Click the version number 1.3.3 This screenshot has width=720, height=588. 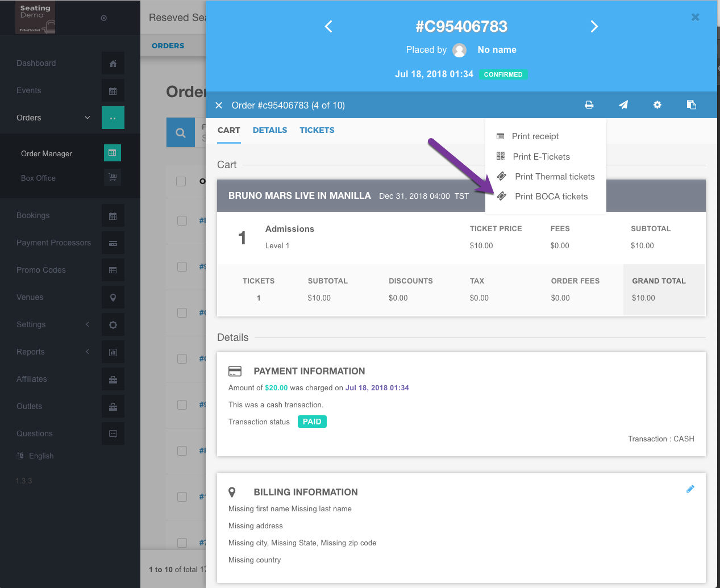click(x=24, y=481)
